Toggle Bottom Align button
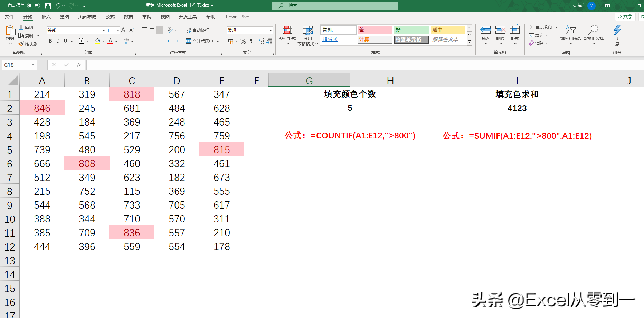The width and height of the screenshot is (644, 318). tap(160, 30)
